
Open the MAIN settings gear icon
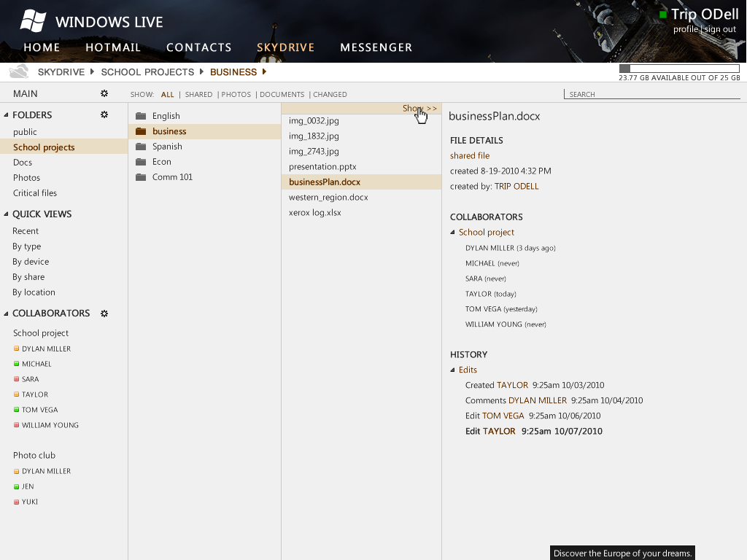point(104,93)
